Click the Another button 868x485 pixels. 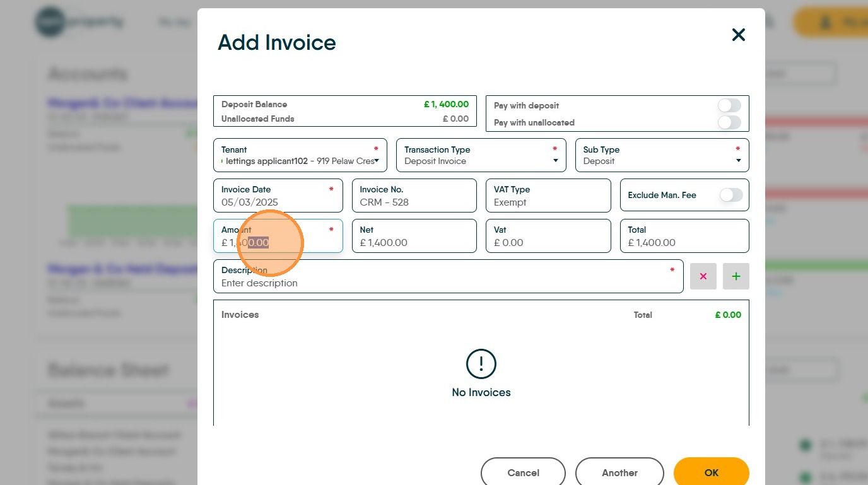coord(619,473)
